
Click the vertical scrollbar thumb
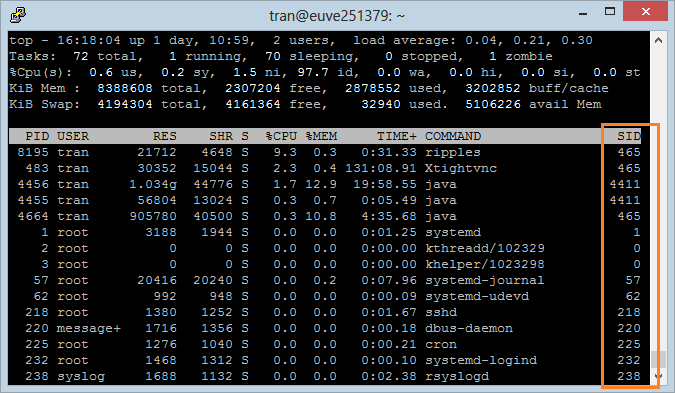tap(658, 359)
